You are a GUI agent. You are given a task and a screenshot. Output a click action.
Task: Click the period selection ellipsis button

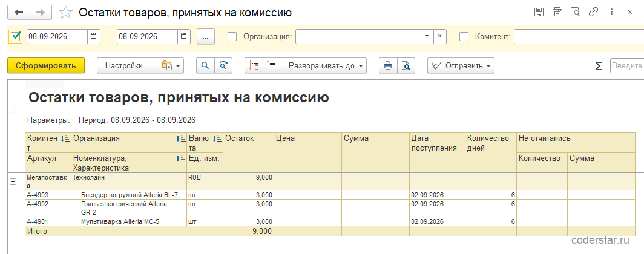click(x=206, y=36)
